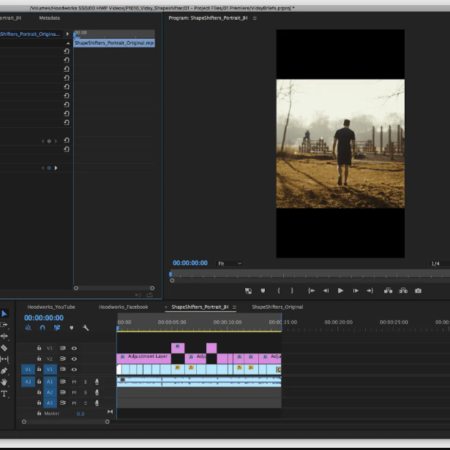
Task: Mute audio track A1
Action: [x=74, y=382]
